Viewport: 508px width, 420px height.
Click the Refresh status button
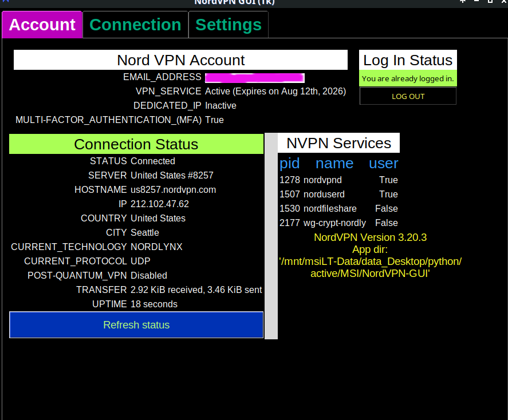click(x=136, y=324)
